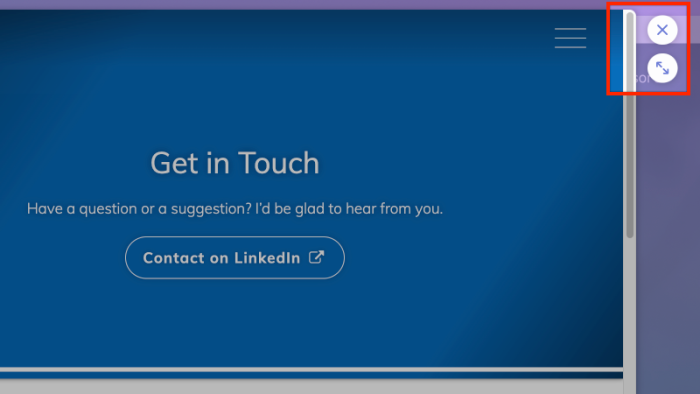Viewport: 700px width, 394px height.
Task: Click the vertical scrollbar thumb
Action: pyautogui.click(x=630, y=125)
